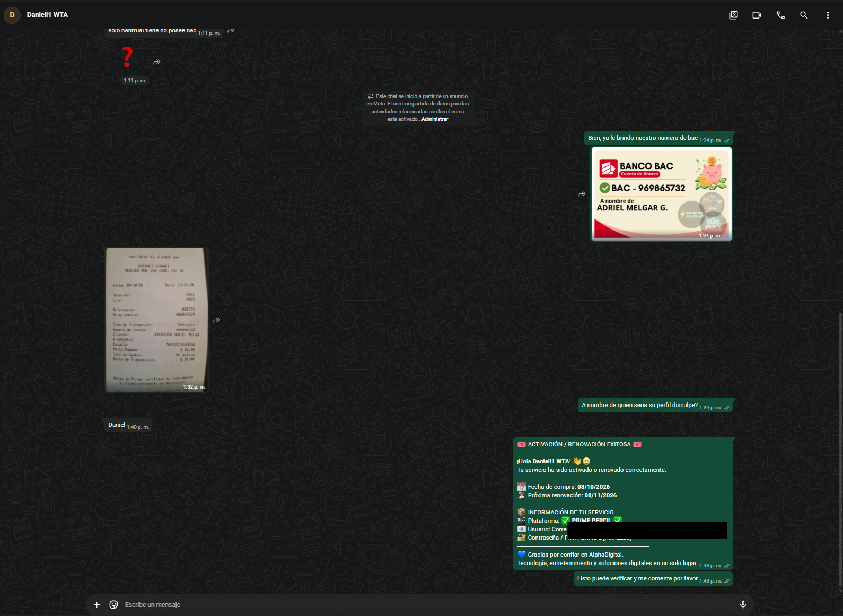The height and width of the screenshot is (616, 843).
Task: Open the emoji picker
Action: point(113,604)
